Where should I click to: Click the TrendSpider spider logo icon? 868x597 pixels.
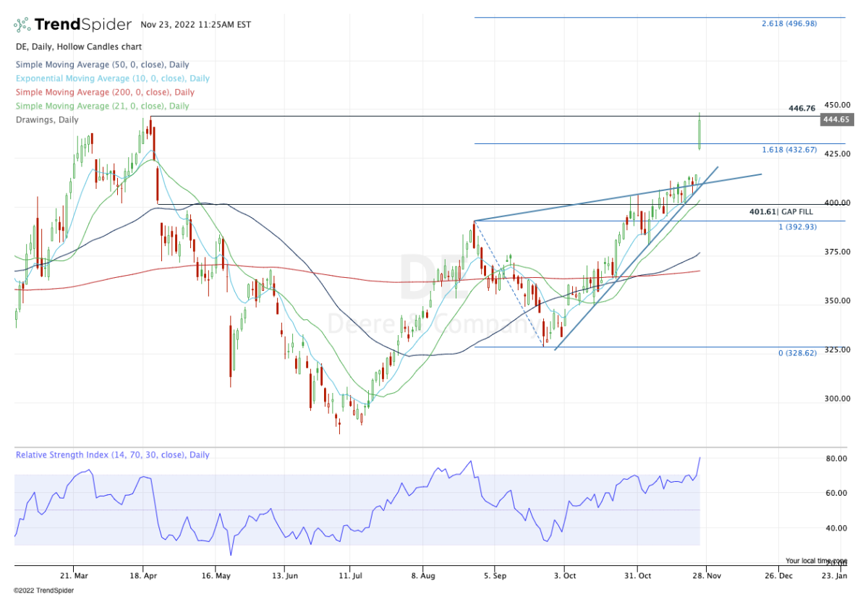pyautogui.click(x=22, y=25)
